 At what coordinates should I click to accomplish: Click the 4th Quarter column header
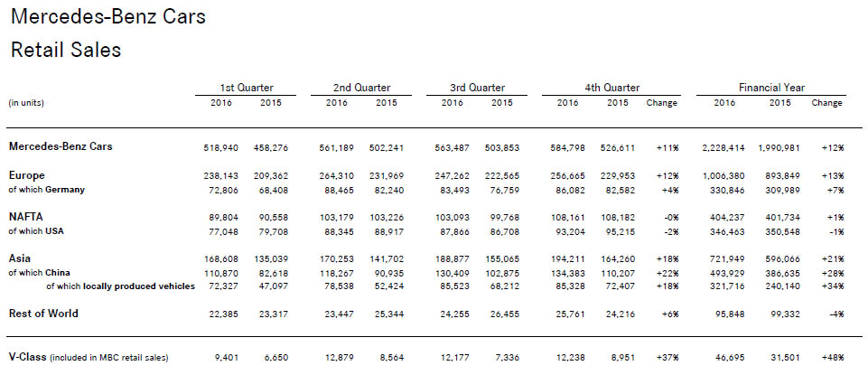tap(611, 88)
